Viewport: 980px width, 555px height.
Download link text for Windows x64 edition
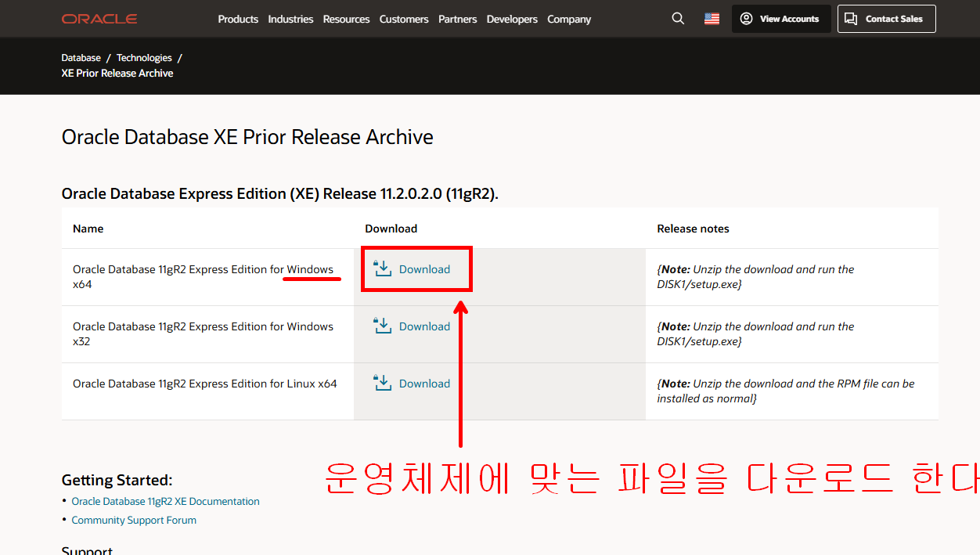(x=424, y=269)
